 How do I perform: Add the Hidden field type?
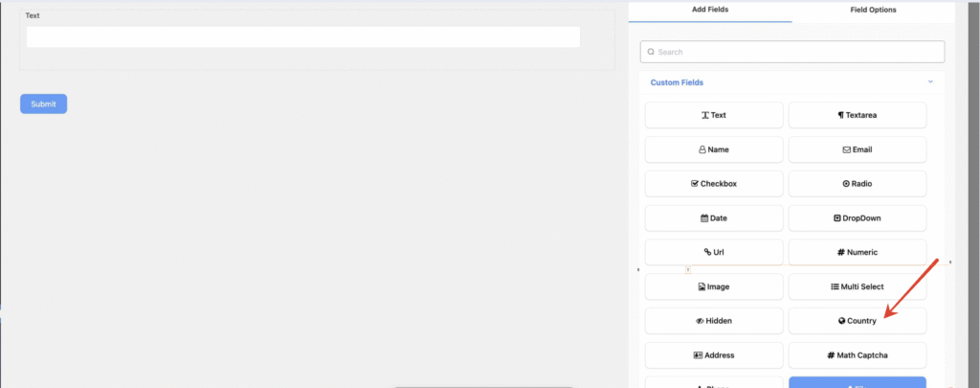(x=714, y=321)
